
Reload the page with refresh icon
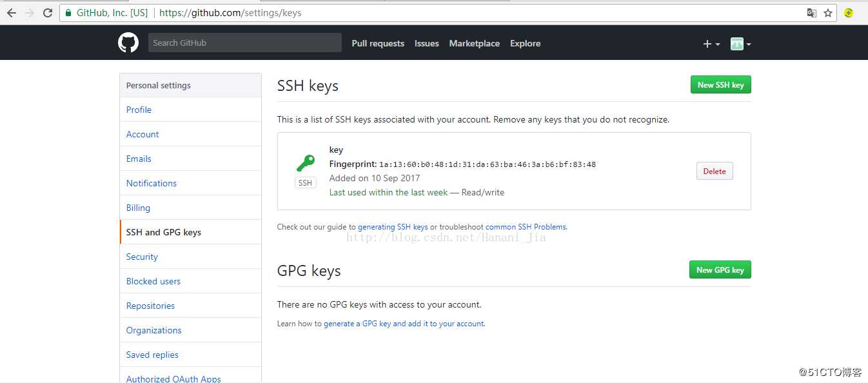(x=48, y=13)
